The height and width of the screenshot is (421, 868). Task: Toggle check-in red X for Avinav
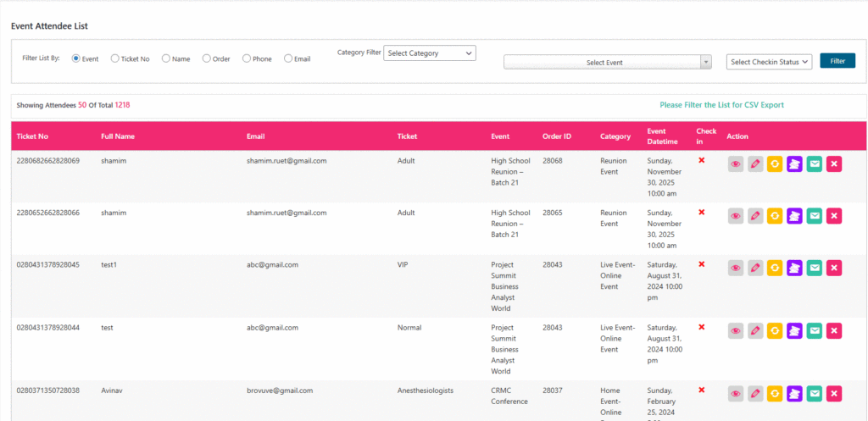701,390
